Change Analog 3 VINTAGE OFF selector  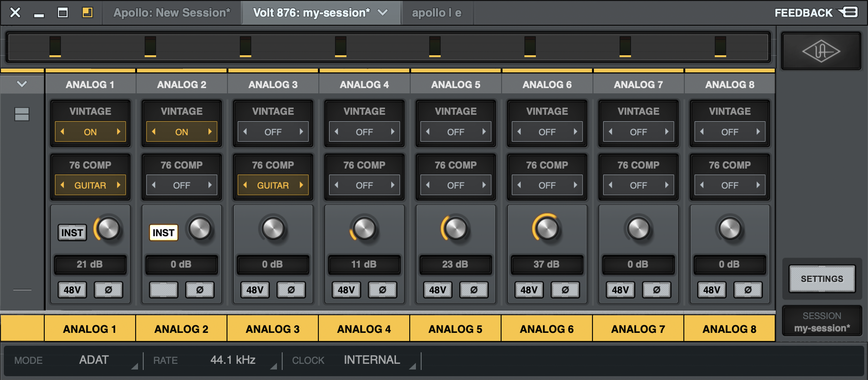(273, 132)
